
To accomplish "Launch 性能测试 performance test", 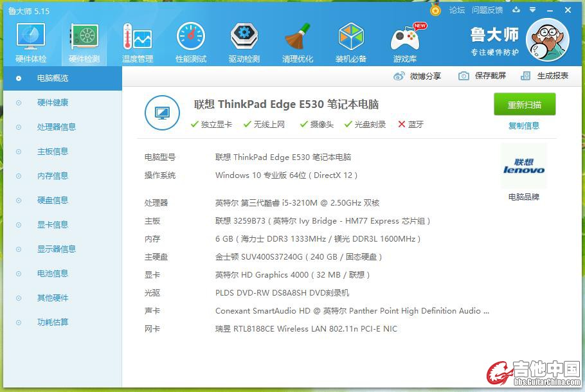I will [x=191, y=42].
